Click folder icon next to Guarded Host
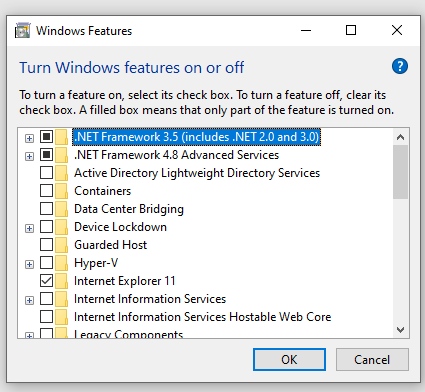The height and width of the screenshot is (392, 425). click(61, 245)
